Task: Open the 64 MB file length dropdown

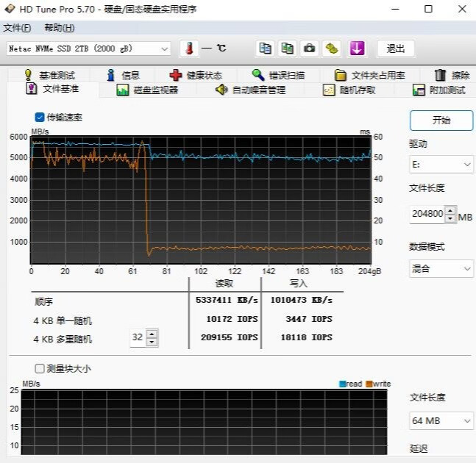Action: coord(441,421)
